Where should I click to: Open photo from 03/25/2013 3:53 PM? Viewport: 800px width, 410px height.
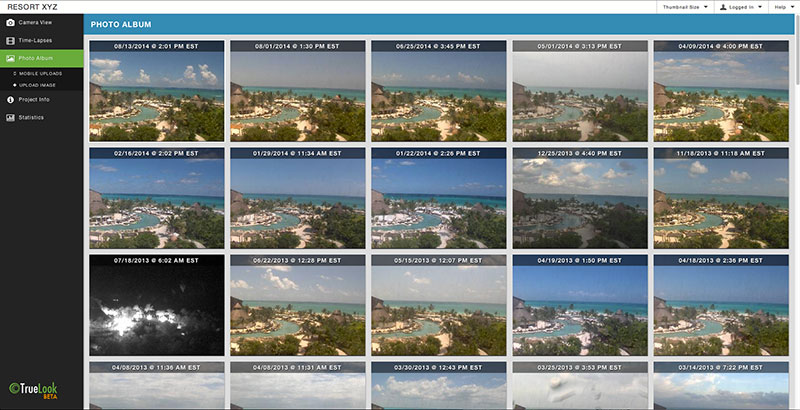tap(580, 386)
